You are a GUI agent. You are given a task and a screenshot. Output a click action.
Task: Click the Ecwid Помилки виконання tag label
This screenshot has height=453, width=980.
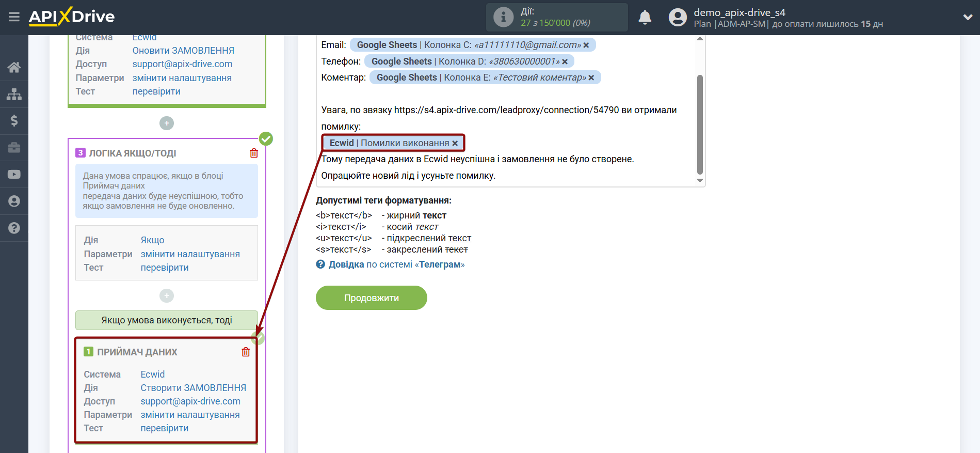[x=389, y=143]
